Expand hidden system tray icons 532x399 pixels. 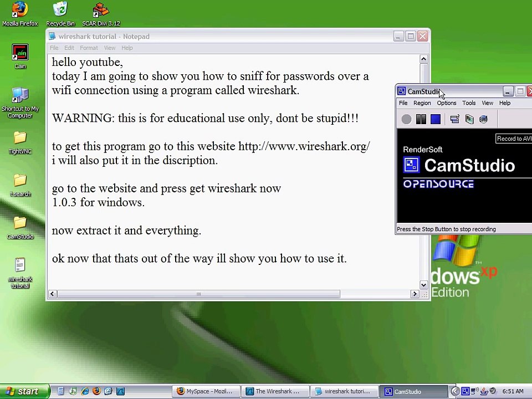[x=456, y=391]
